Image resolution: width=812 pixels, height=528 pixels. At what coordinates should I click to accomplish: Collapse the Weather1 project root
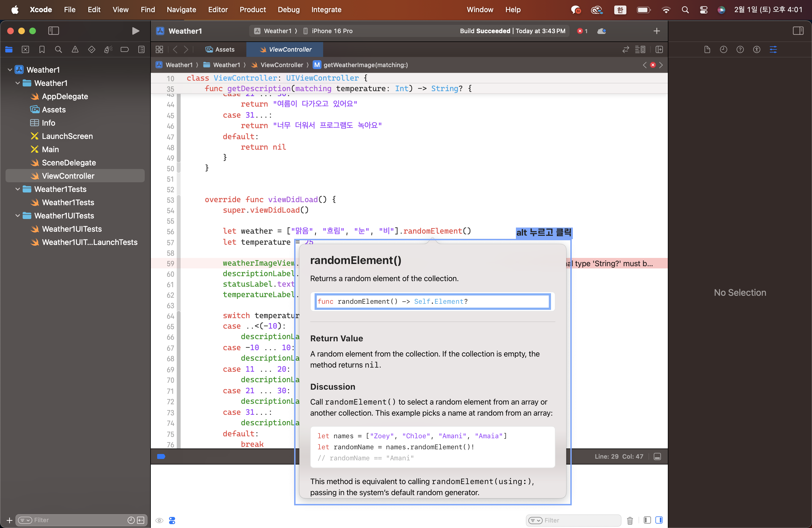point(10,70)
